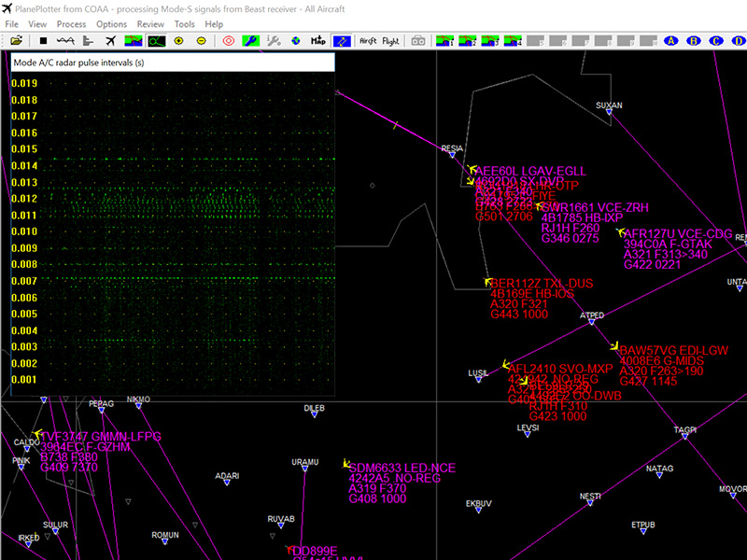Screen dimensions: 747x560
Task: Click the ROMUN waypoint label
Action: (x=165, y=535)
